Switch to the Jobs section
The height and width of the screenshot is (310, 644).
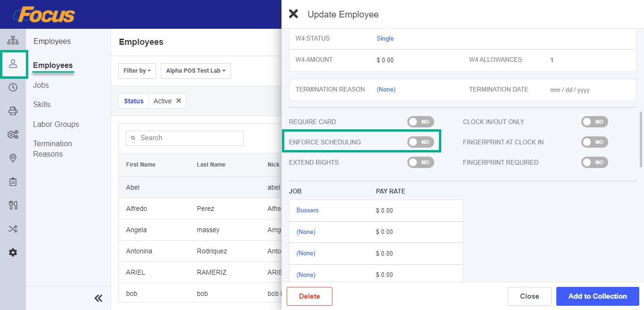(x=41, y=85)
